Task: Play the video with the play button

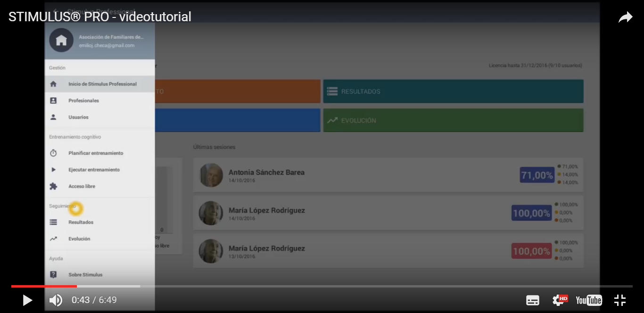Action: click(x=27, y=300)
